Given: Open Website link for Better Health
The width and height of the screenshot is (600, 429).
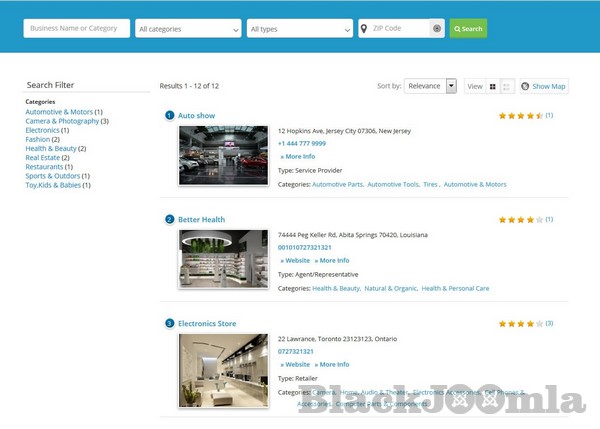Looking at the screenshot, I should (295, 261).
